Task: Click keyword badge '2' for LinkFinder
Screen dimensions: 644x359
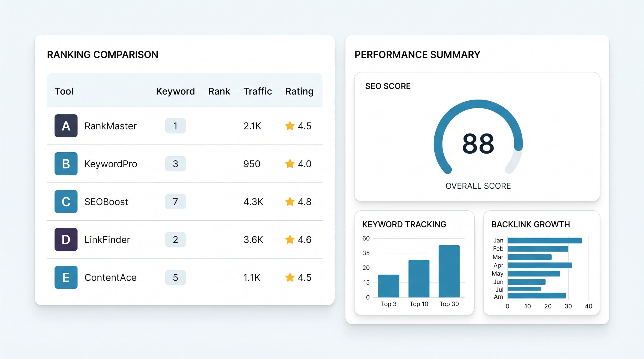Action: [176, 239]
